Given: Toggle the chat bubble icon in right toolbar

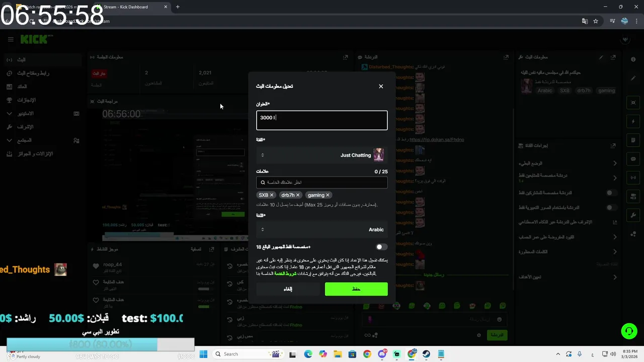Looking at the screenshot, I should (x=633, y=159).
